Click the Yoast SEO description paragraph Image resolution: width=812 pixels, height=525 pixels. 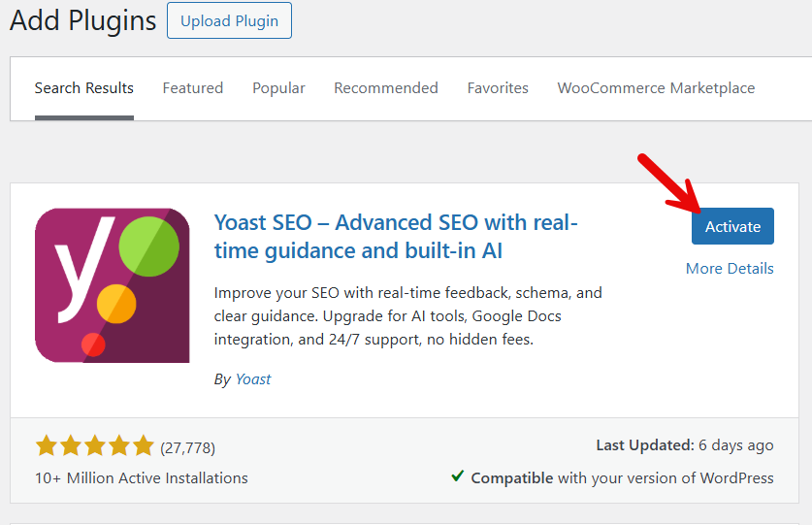408,316
